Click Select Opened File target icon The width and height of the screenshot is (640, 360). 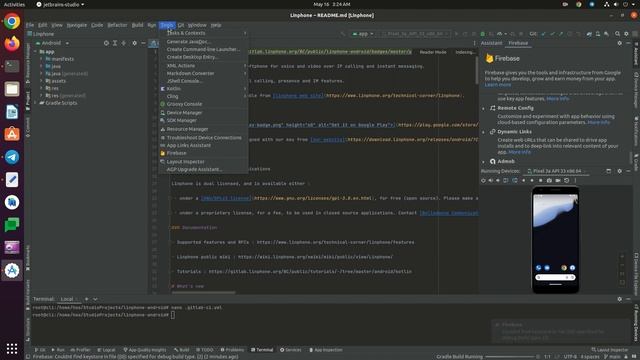coord(106,43)
